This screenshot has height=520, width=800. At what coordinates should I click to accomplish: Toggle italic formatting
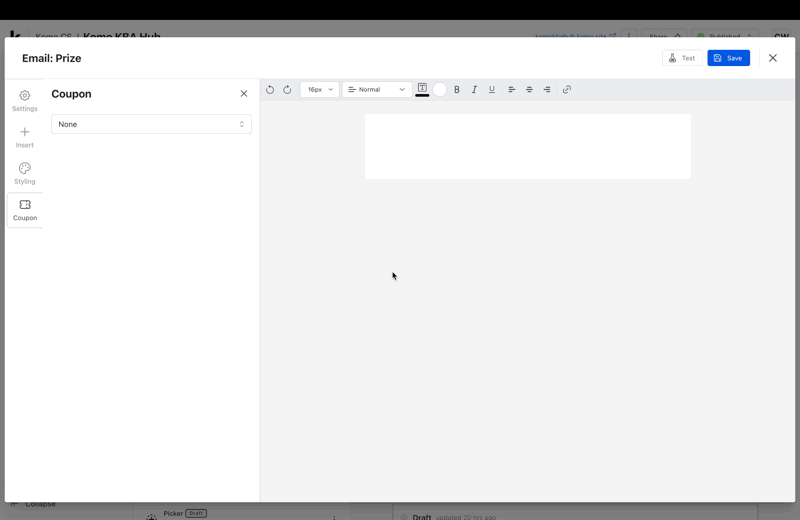pyautogui.click(x=474, y=90)
